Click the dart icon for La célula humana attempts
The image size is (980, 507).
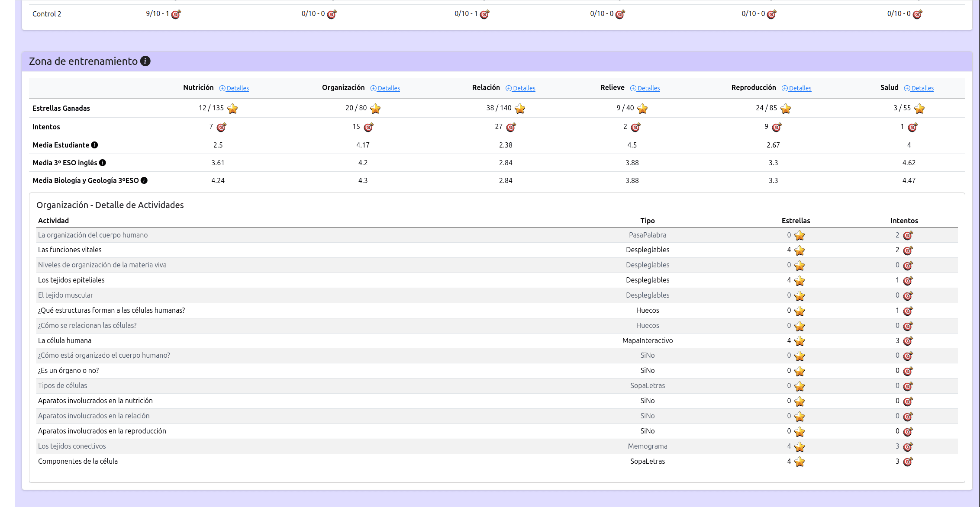click(908, 341)
